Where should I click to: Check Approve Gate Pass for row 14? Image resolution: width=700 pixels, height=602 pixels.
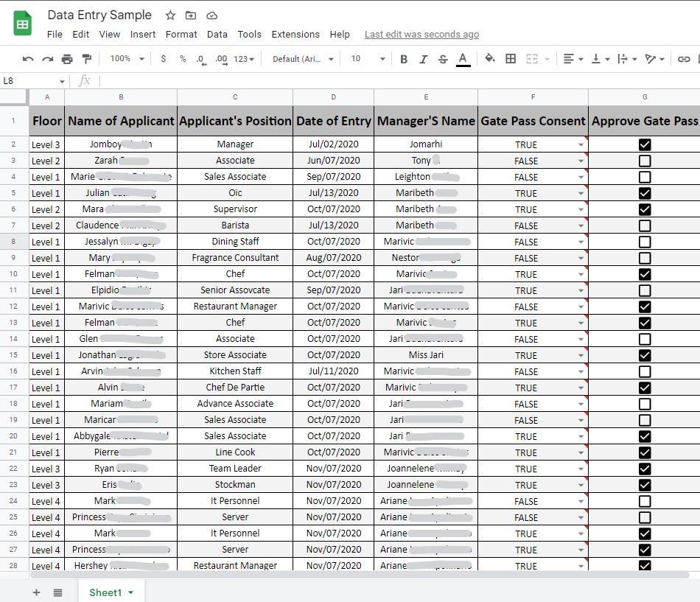[x=645, y=340]
